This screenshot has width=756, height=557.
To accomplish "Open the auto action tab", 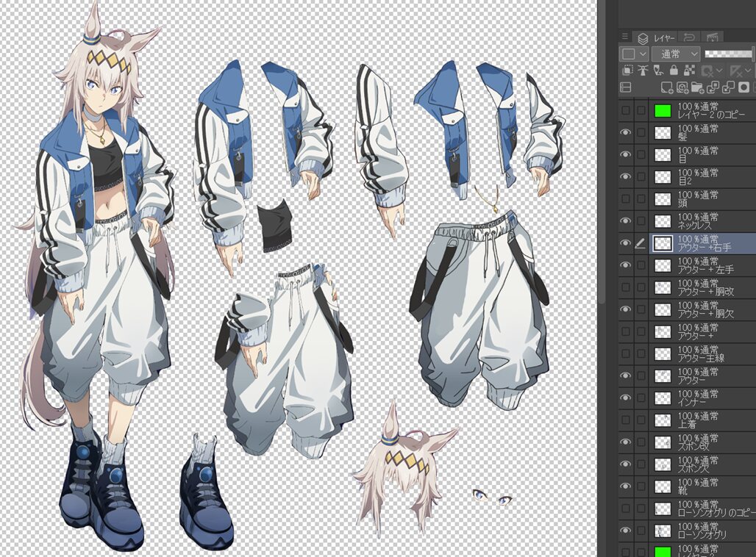I will point(713,37).
